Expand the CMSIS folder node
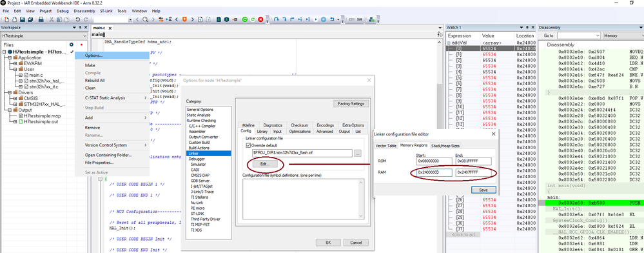 (15, 98)
